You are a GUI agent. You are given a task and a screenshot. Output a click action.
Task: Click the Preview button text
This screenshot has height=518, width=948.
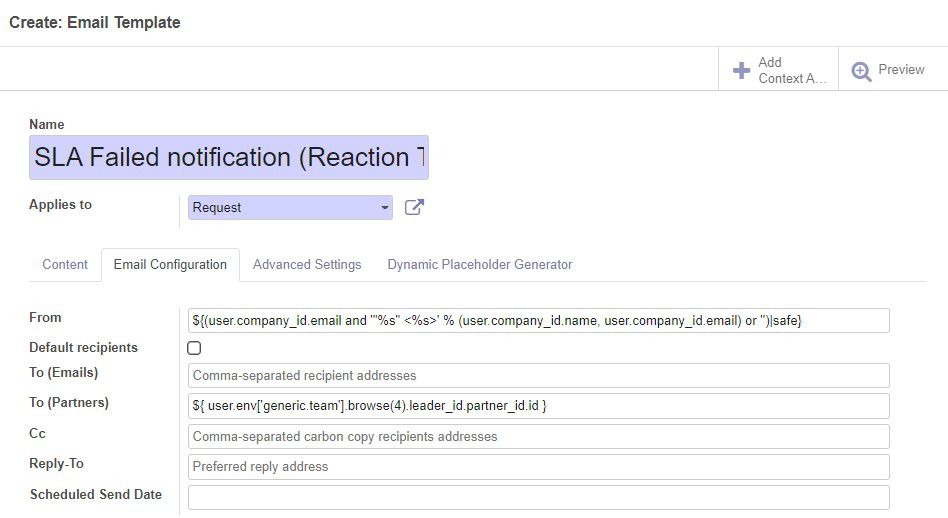901,70
